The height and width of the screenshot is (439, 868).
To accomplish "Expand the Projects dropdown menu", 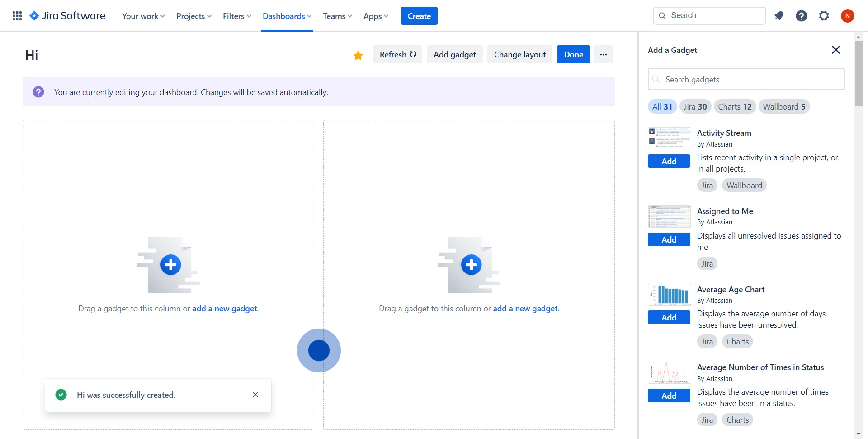I will tap(193, 16).
